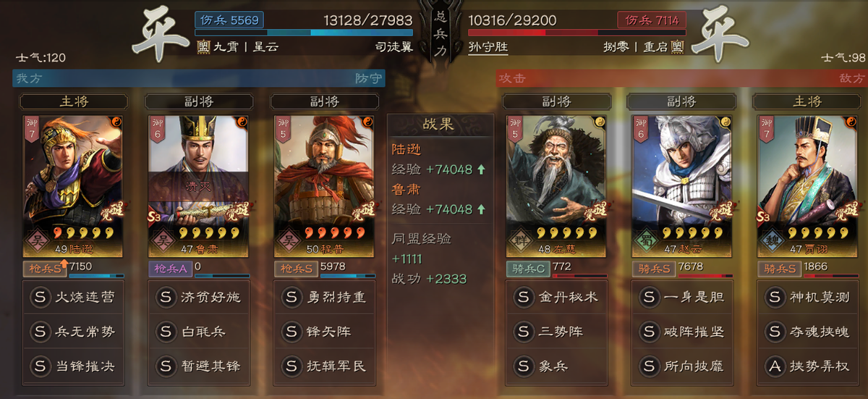Click the blue total troop strength bar
The width and height of the screenshot is (868, 399).
pos(304,33)
